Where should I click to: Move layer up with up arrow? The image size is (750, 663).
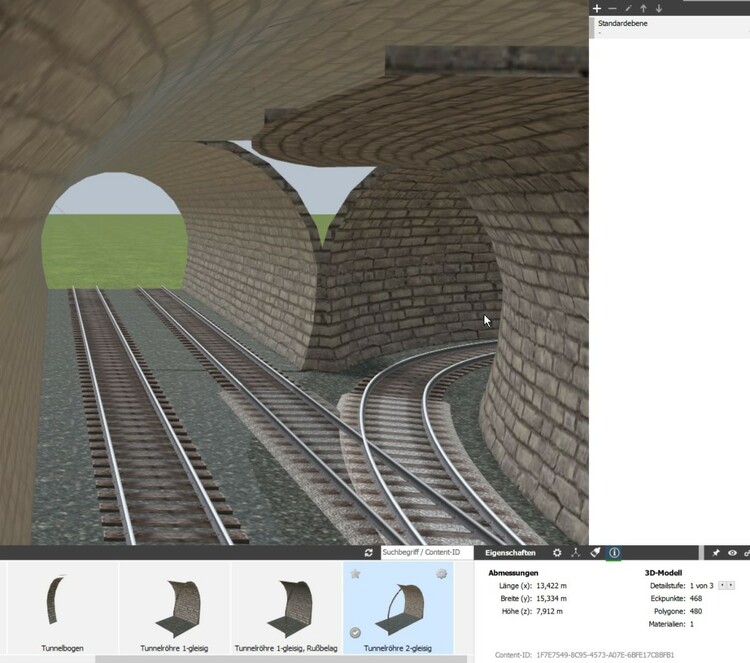643,8
